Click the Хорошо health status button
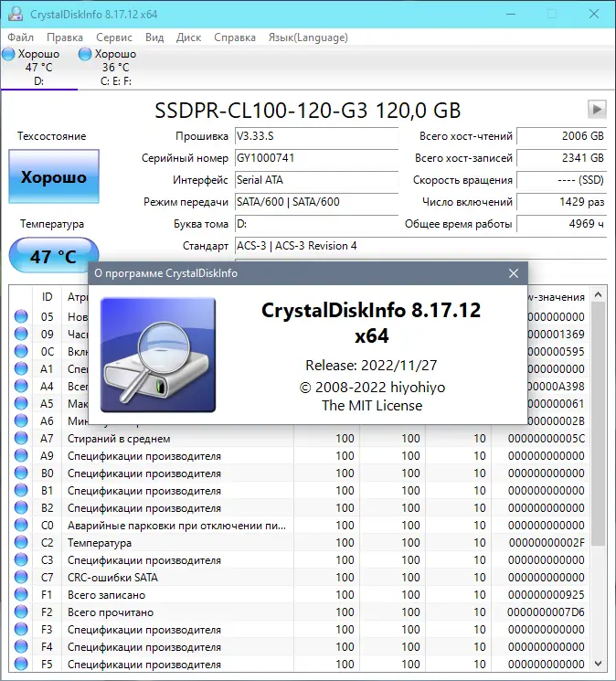 54,176
